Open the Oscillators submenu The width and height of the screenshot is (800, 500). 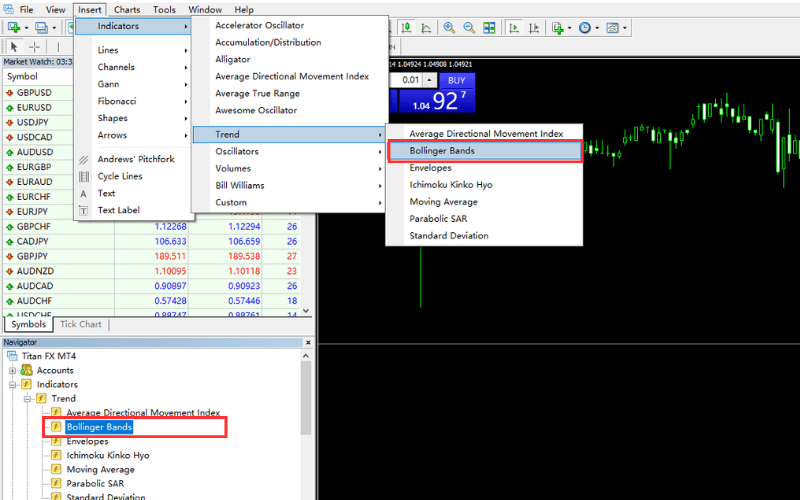pos(237,151)
